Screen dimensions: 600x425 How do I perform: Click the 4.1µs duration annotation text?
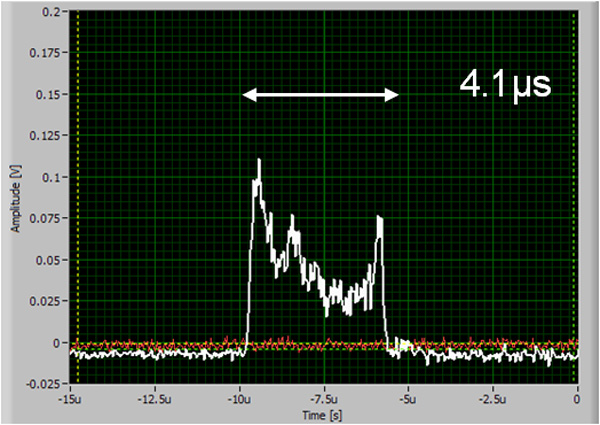(x=505, y=84)
